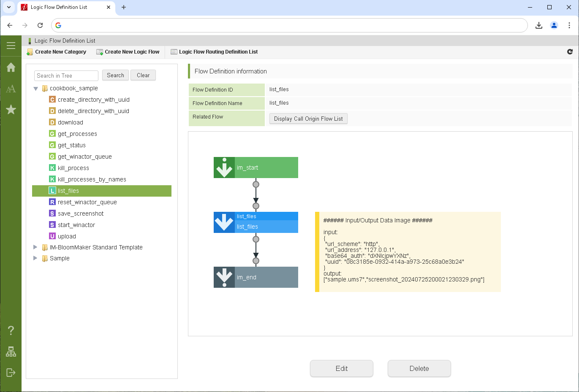Click the refresh icon at top right
The image size is (579, 392).
pos(570,51)
